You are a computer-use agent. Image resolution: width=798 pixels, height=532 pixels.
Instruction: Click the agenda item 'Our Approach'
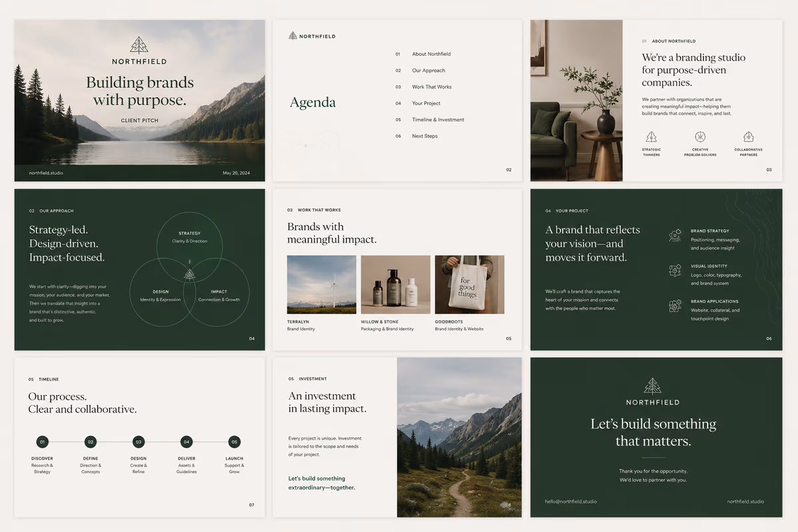(428, 70)
